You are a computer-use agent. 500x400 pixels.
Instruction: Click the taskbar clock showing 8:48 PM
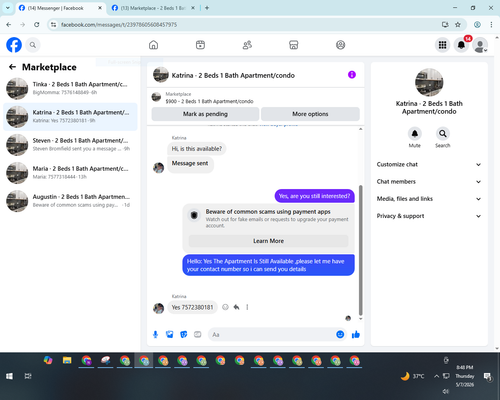(x=465, y=376)
